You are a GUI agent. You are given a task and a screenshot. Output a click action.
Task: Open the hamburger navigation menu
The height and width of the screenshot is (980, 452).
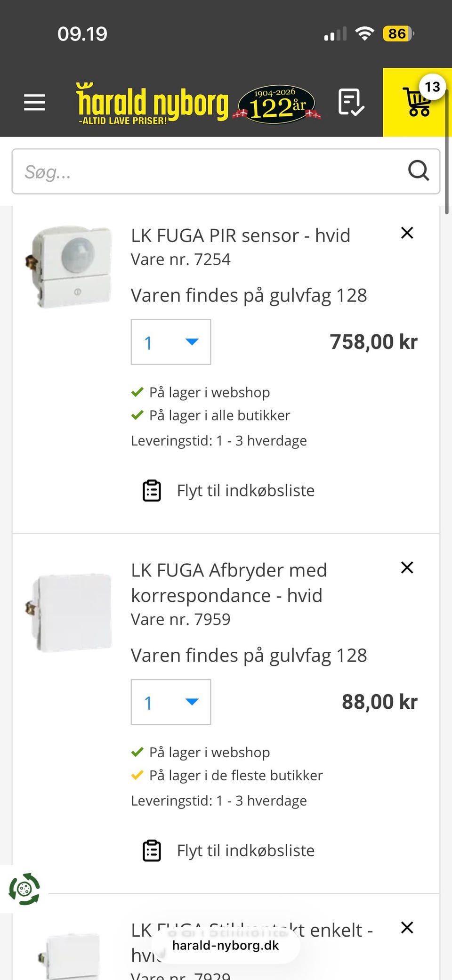[x=34, y=102]
